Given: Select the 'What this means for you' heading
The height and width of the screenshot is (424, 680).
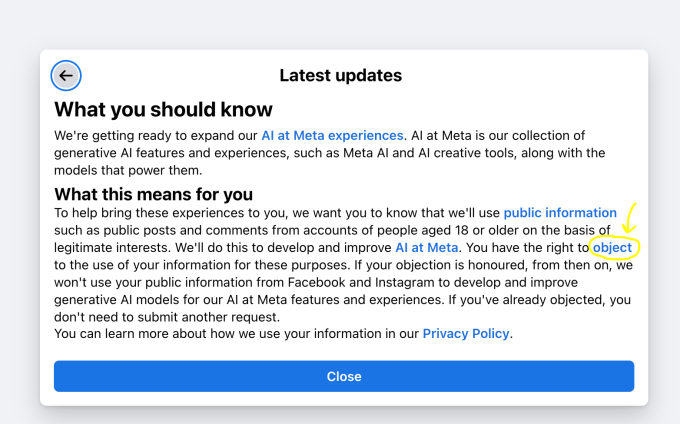Looking at the screenshot, I should 153,194.
